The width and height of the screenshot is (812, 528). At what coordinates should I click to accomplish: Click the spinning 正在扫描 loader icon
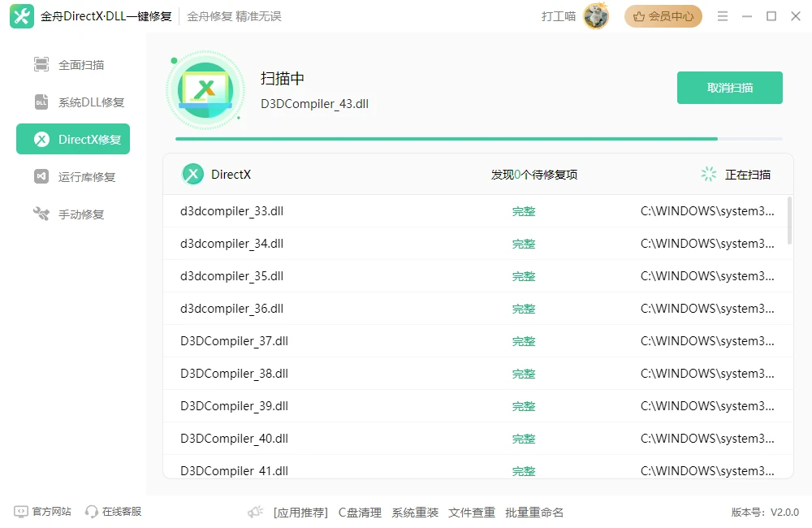708,174
